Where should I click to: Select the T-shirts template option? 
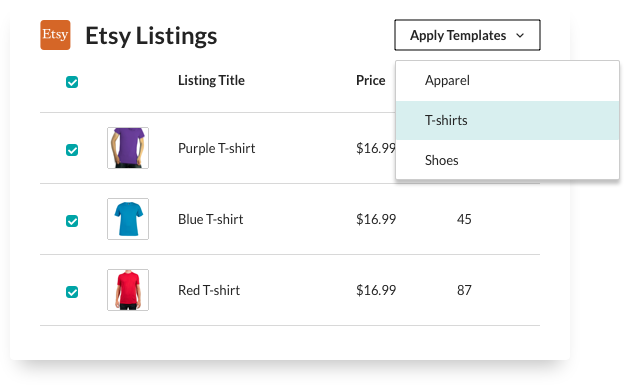click(507, 120)
